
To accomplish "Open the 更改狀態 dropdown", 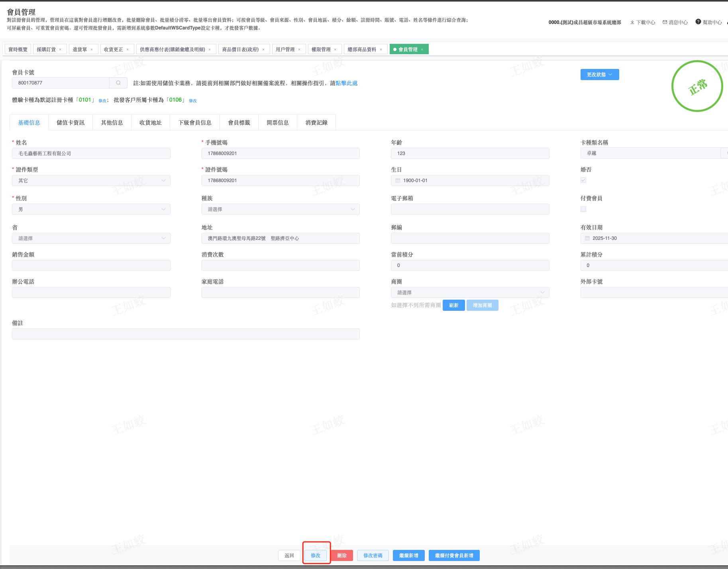I will [x=600, y=75].
